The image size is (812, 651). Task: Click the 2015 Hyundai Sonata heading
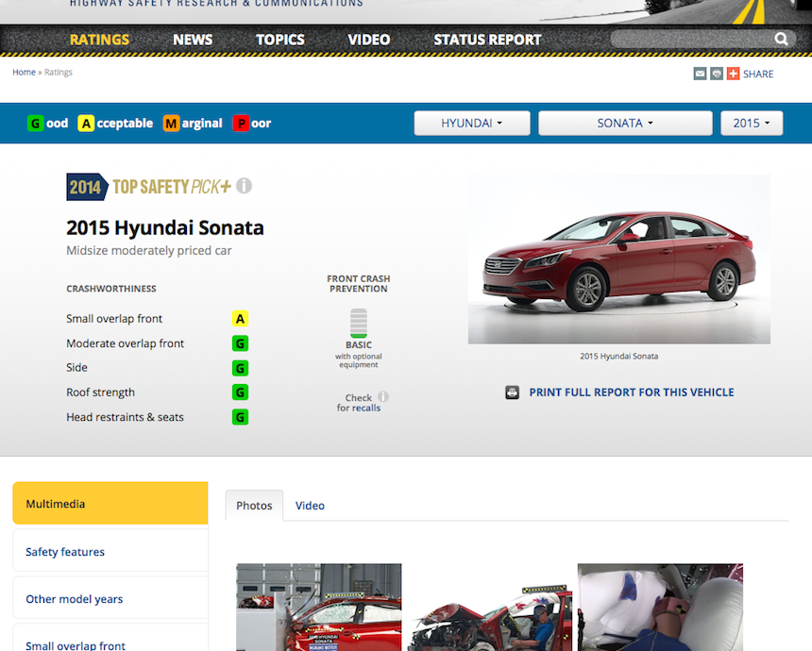[x=164, y=227]
